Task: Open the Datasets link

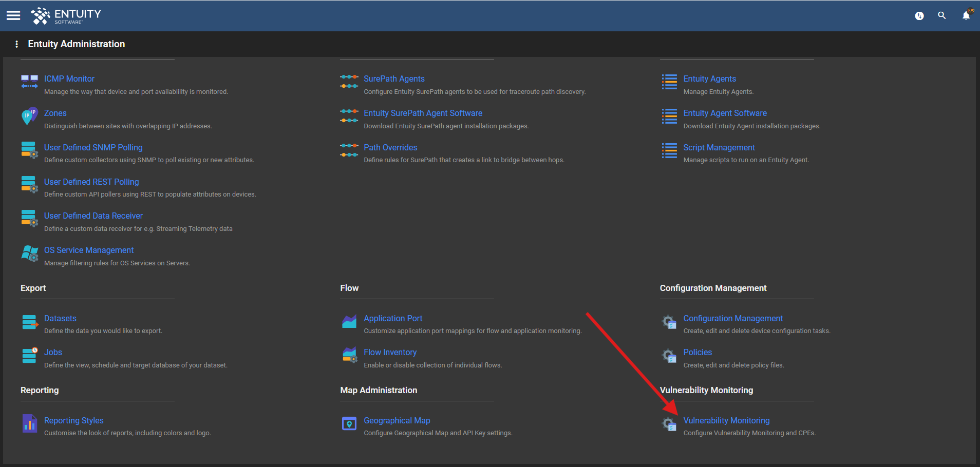Action: [60, 318]
